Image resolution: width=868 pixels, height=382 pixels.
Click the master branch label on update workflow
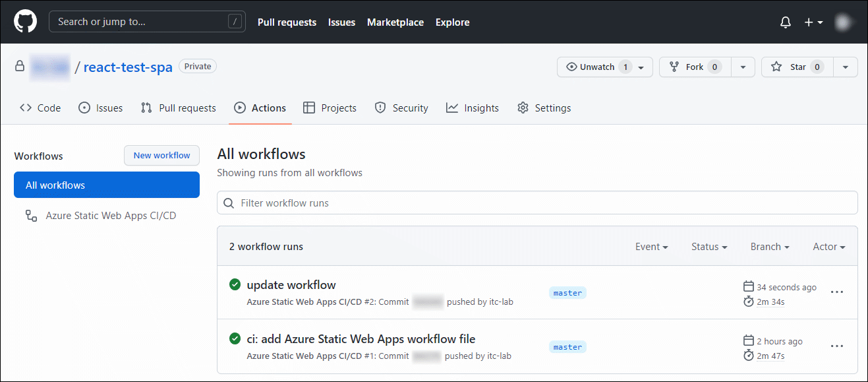click(x=567, y=293)
